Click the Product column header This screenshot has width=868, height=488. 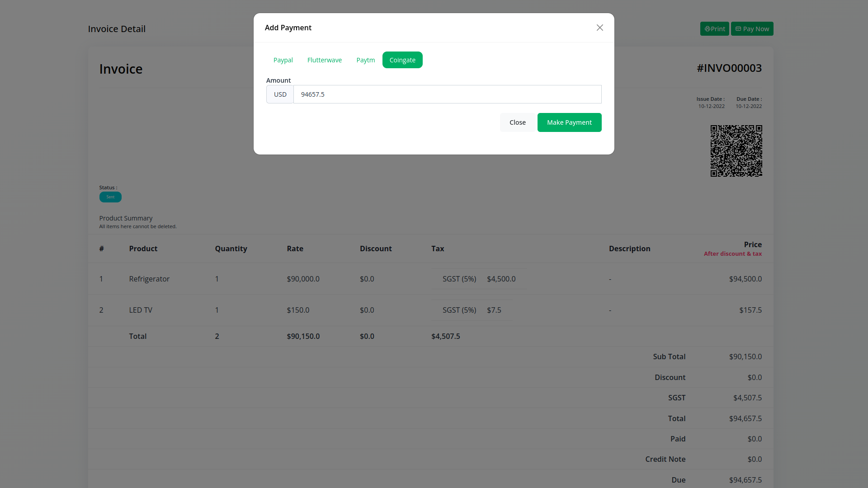[x=143, y=249]
